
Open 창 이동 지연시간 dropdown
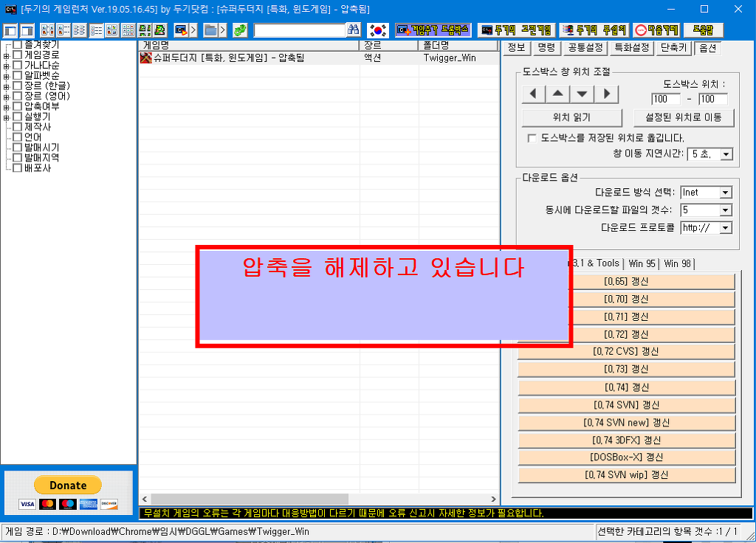726,154
